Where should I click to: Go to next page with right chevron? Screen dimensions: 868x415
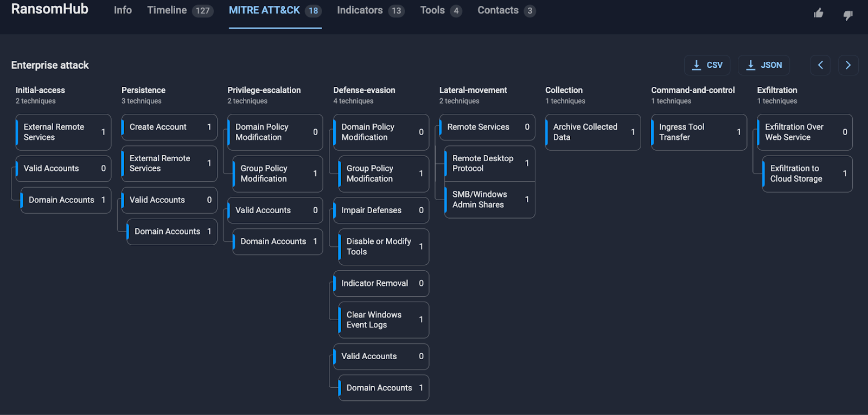(x=848, y=65)
